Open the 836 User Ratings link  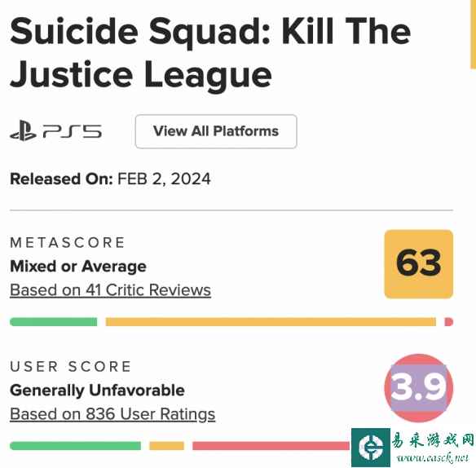[x=112, y=414]
